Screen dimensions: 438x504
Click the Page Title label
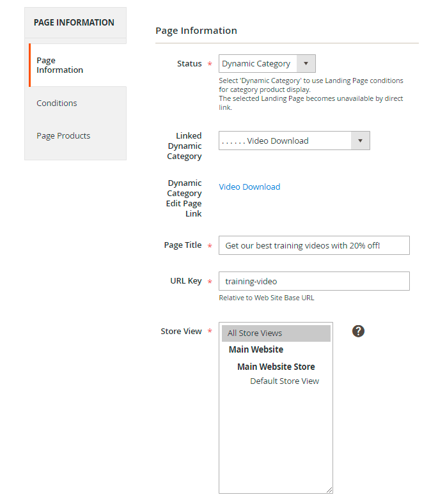tap(183, 245)
